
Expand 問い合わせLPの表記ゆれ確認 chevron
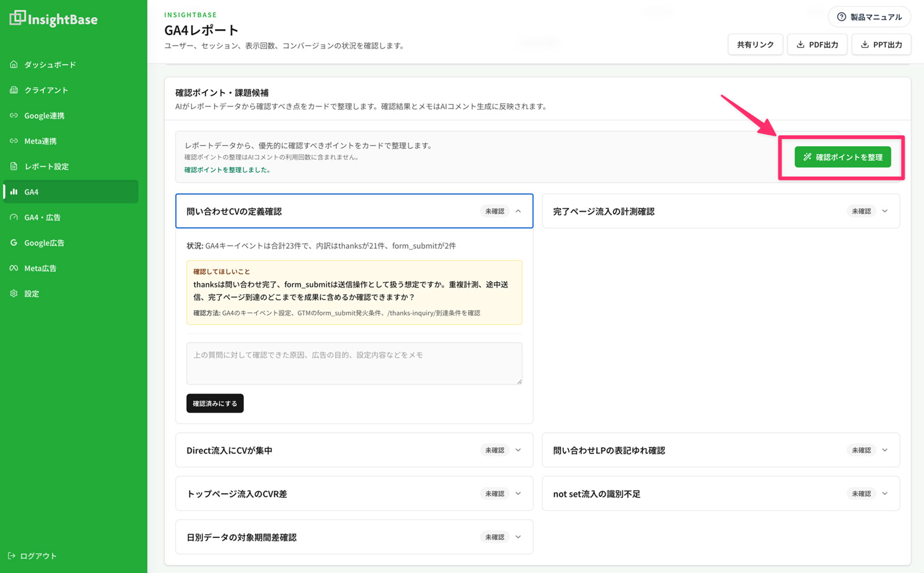[884, 450]
